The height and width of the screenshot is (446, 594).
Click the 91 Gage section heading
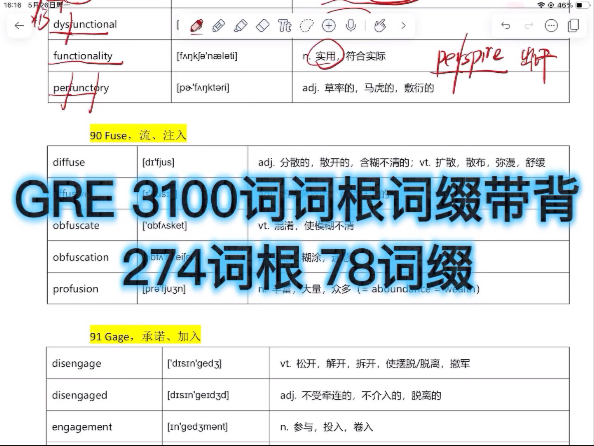(145, 336)
